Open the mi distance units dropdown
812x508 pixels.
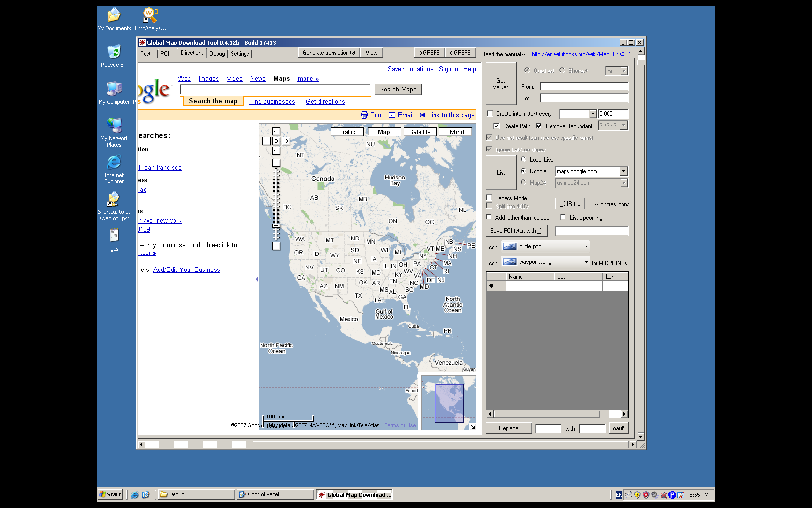click(623, 71)
